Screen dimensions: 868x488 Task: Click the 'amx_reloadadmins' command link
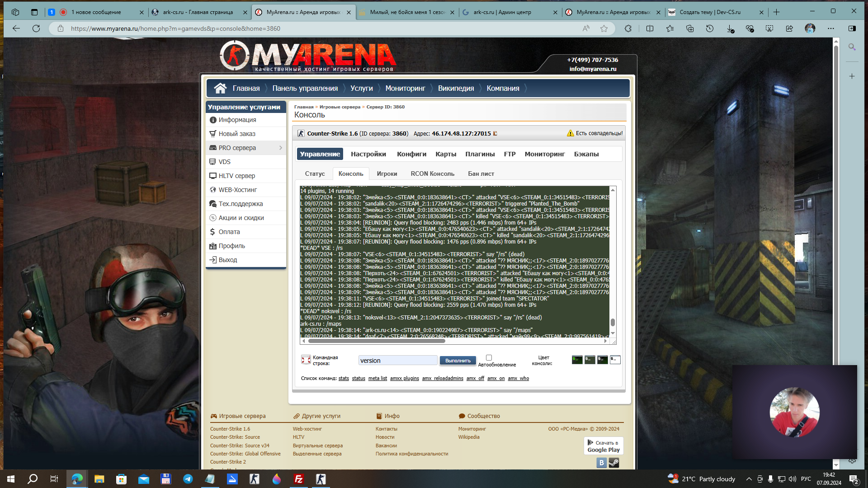(443, 379)
